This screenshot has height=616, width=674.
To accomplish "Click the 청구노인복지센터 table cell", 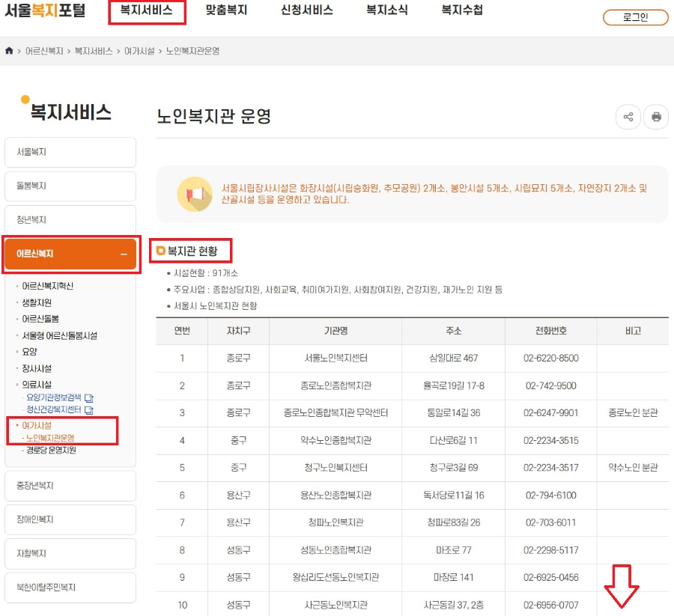I will coord(336,468).
